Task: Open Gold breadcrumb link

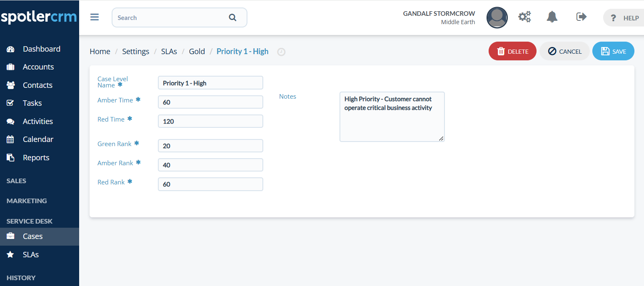Action: click(x=197, y=52)
